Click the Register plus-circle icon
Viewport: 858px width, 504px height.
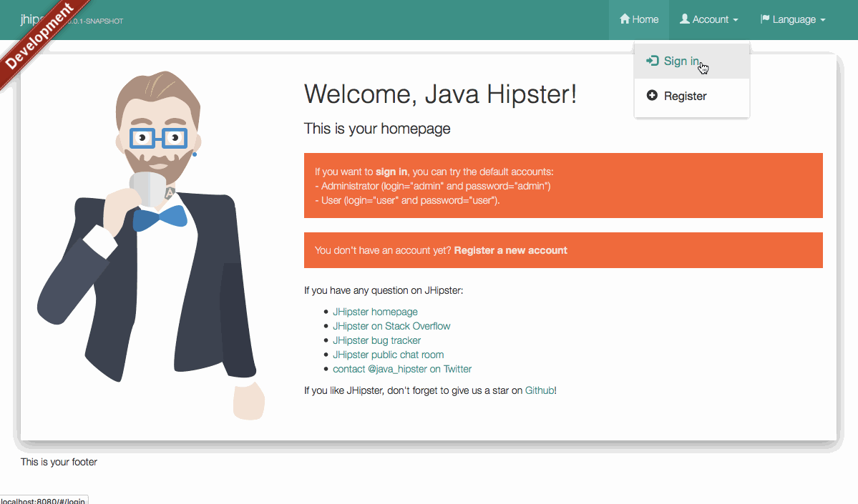(x=652, y=96)
